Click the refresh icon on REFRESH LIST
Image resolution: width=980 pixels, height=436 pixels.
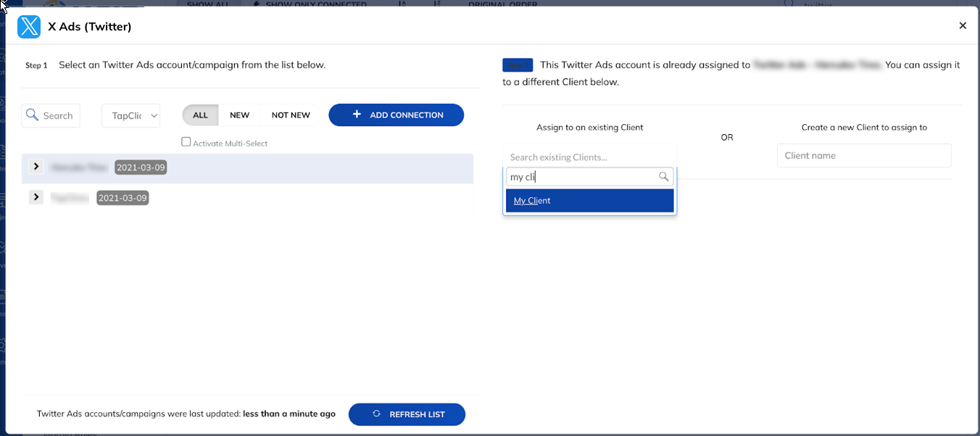[x=376, y=414]
